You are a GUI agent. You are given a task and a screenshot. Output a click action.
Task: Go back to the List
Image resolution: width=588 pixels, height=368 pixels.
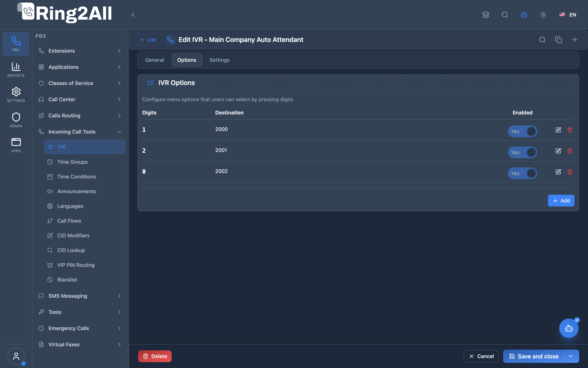pos(148,40)
